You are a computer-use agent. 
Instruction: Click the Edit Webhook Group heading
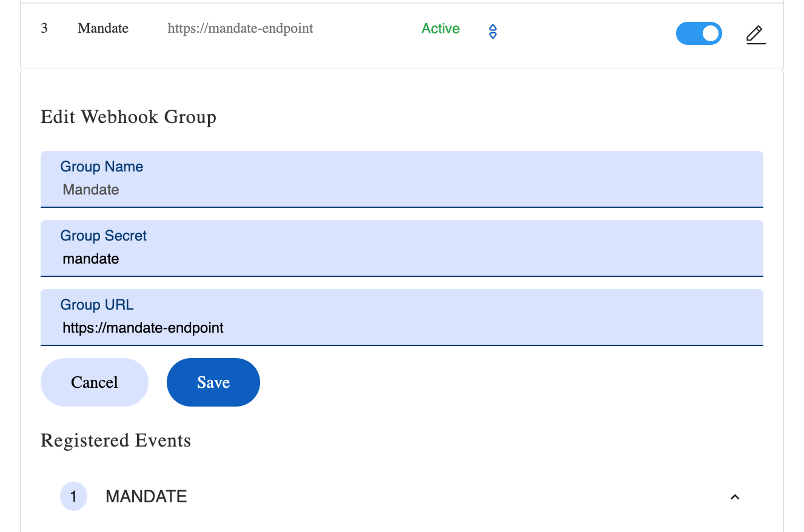point(129,116)
